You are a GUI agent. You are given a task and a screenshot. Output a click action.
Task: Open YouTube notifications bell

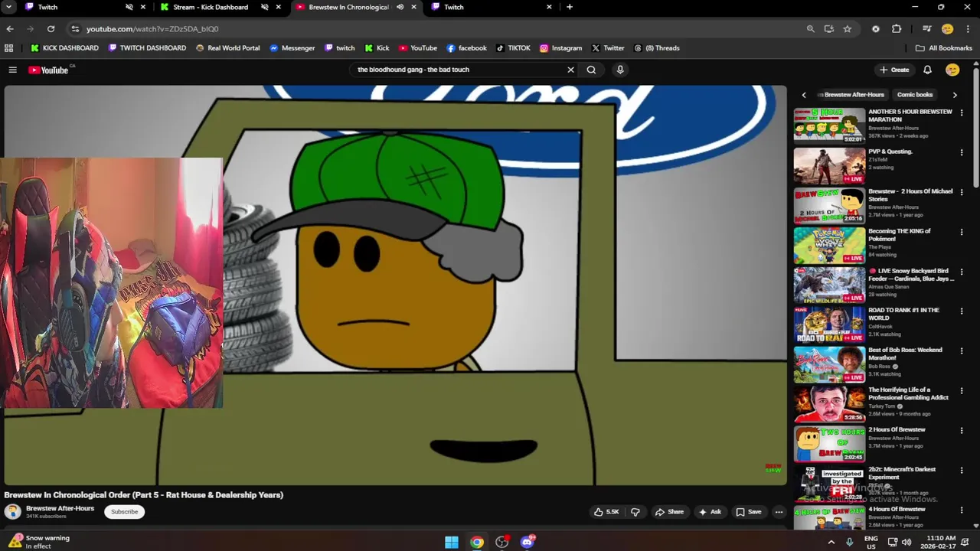927,70
